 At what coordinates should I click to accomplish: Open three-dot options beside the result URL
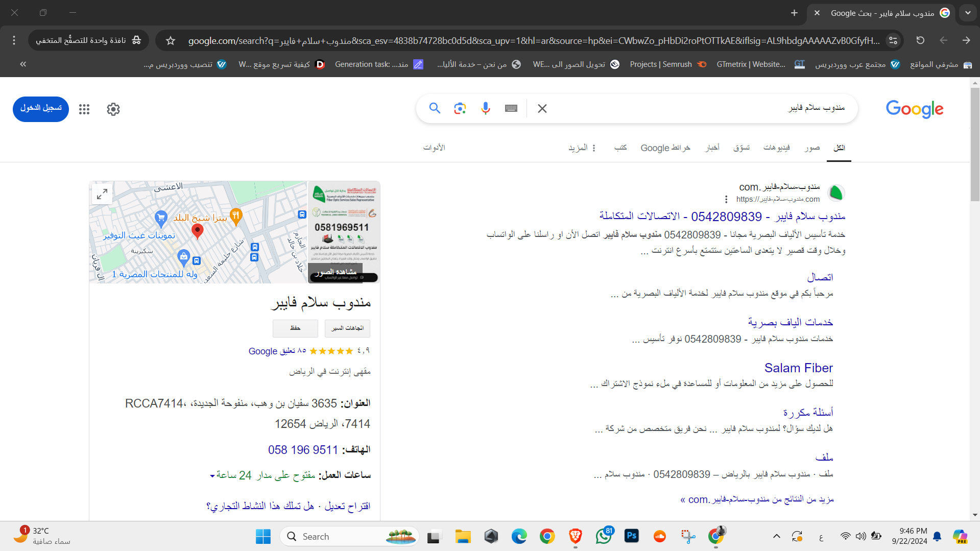coord(726,199)
